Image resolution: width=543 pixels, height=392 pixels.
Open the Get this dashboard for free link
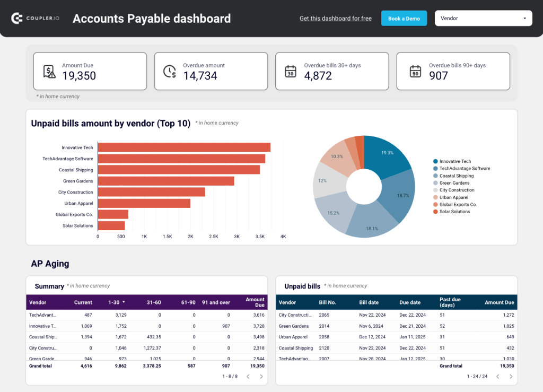pyautogui.click(x=335, y=19)
